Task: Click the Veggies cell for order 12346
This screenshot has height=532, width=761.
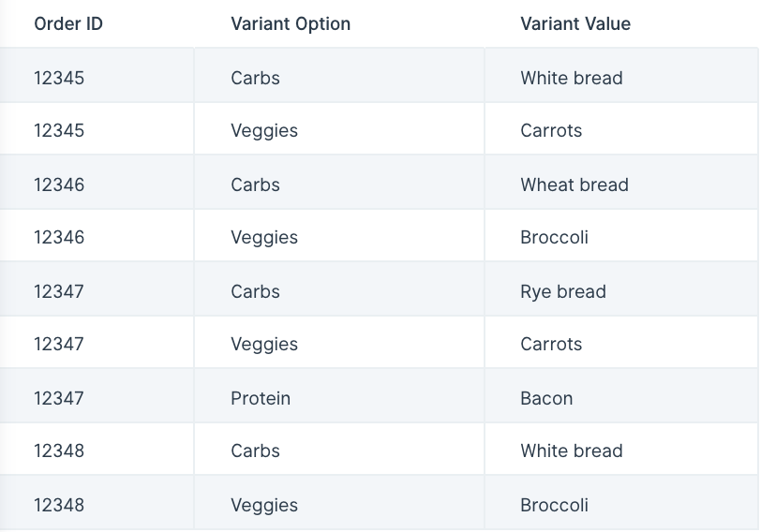Action: [339, 235]
